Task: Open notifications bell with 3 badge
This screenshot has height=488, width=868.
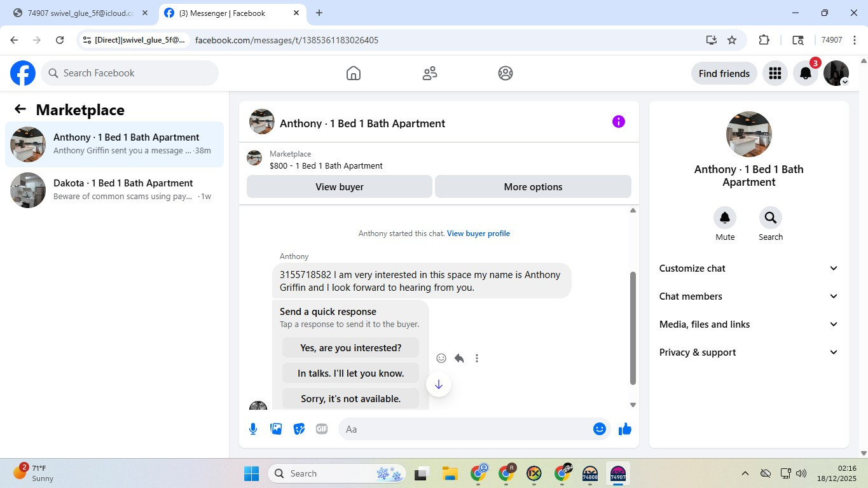Action: (x=806, y=73)
